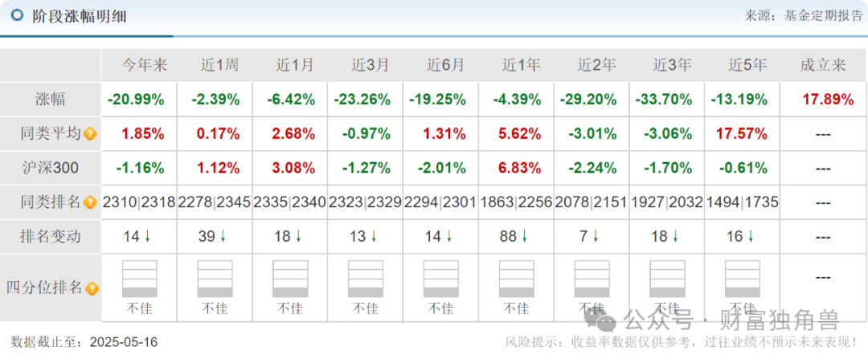Click quartile bar icon under 近1年 column
868x355 pixels.
tap(515, 279)
